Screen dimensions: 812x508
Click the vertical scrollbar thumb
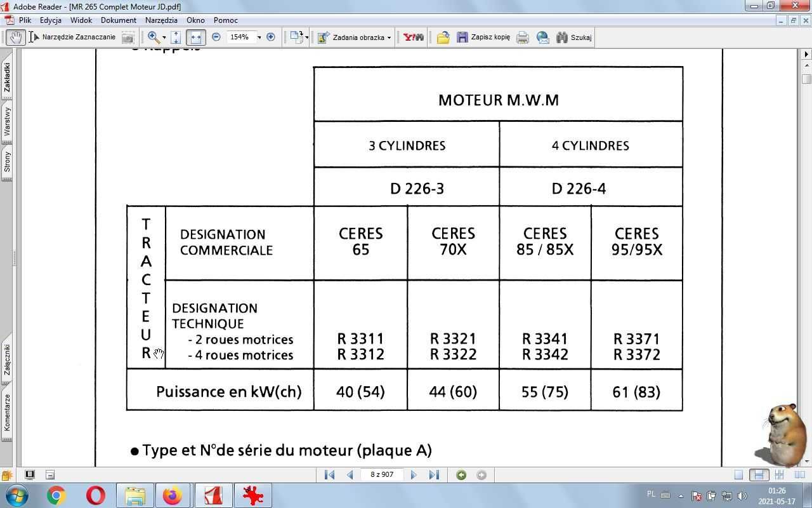pyautogui.click(x=806, y=79)
